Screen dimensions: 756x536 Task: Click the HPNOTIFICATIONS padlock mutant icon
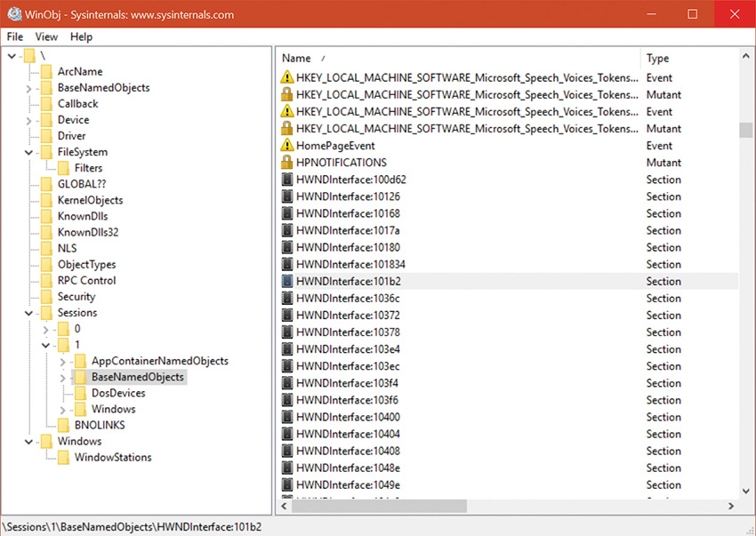(287, 163)
